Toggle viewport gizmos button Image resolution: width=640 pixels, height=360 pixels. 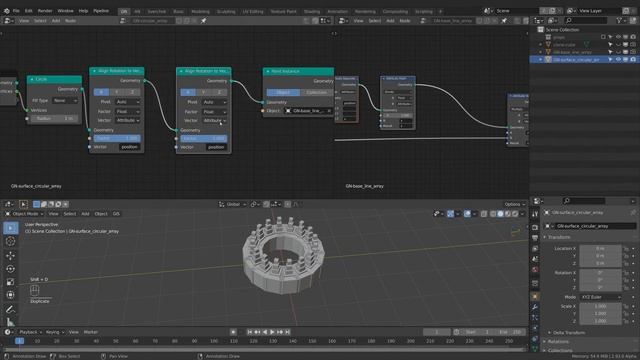(x=450, y=213)
